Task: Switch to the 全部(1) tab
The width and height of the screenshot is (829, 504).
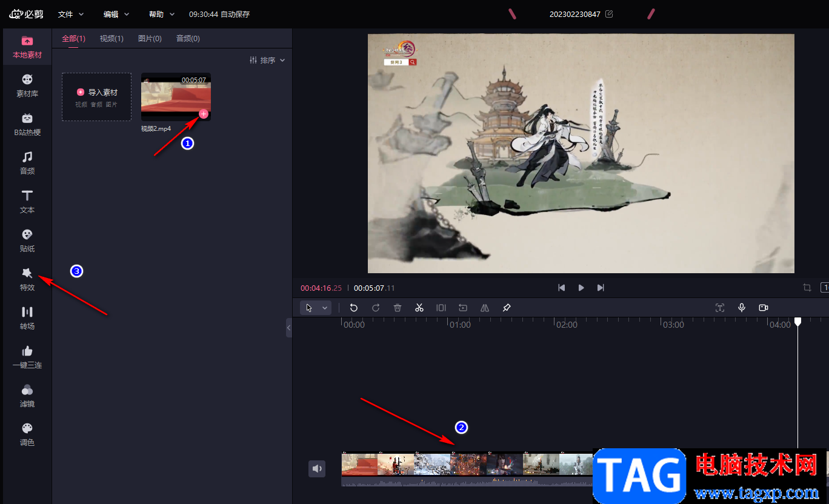Action: click(x=73, y=39)
